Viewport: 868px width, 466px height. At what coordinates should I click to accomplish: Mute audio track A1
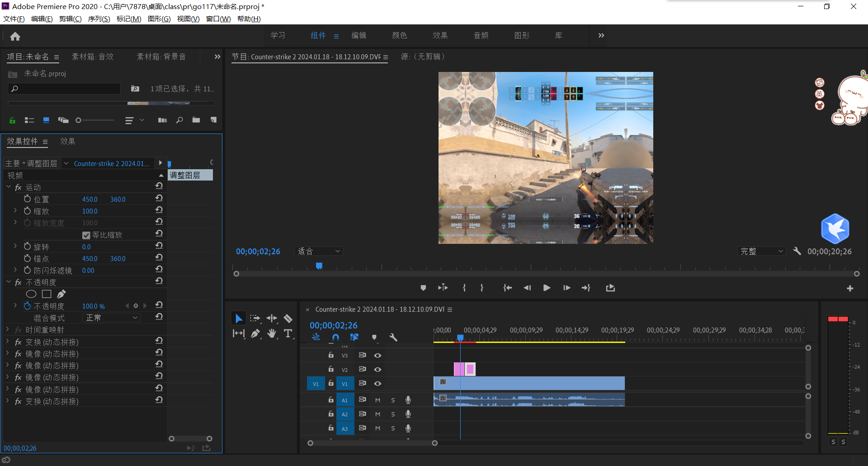click(377, 400)
